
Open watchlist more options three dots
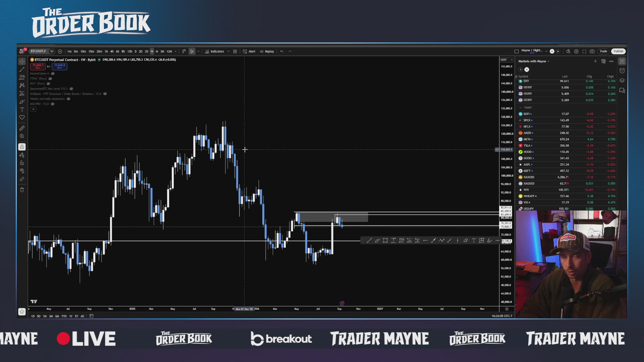(611, 61)
